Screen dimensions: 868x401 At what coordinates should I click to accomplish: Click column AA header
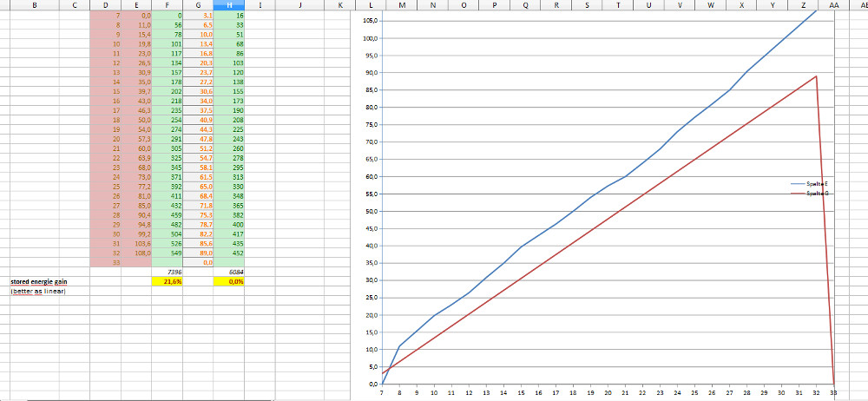(x=833, y=5)
